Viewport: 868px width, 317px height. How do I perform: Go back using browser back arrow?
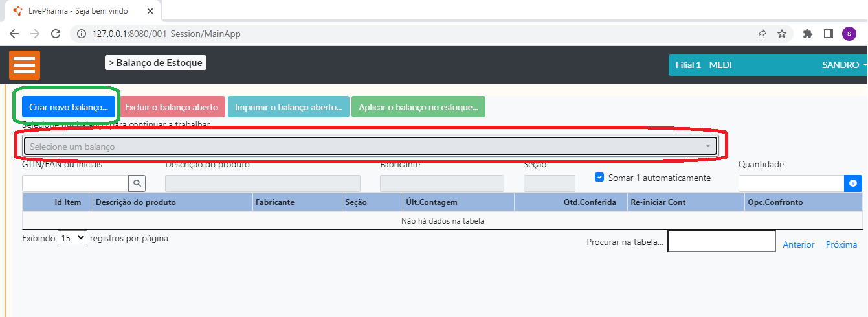(x=14, y=34)
